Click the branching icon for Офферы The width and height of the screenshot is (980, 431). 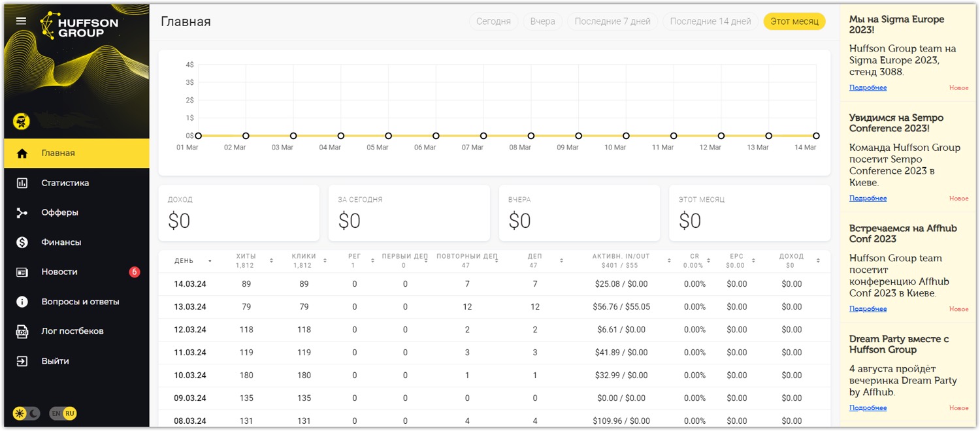pos(22,213)
